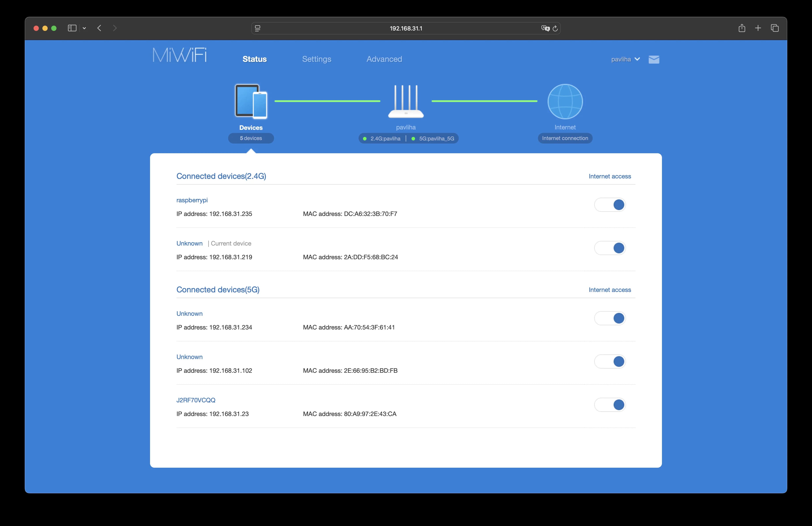This screenshot has width=812, height=526.
Task: Click the Safari reload page icon
Action: pyautogui.click(x=555, y=28)
